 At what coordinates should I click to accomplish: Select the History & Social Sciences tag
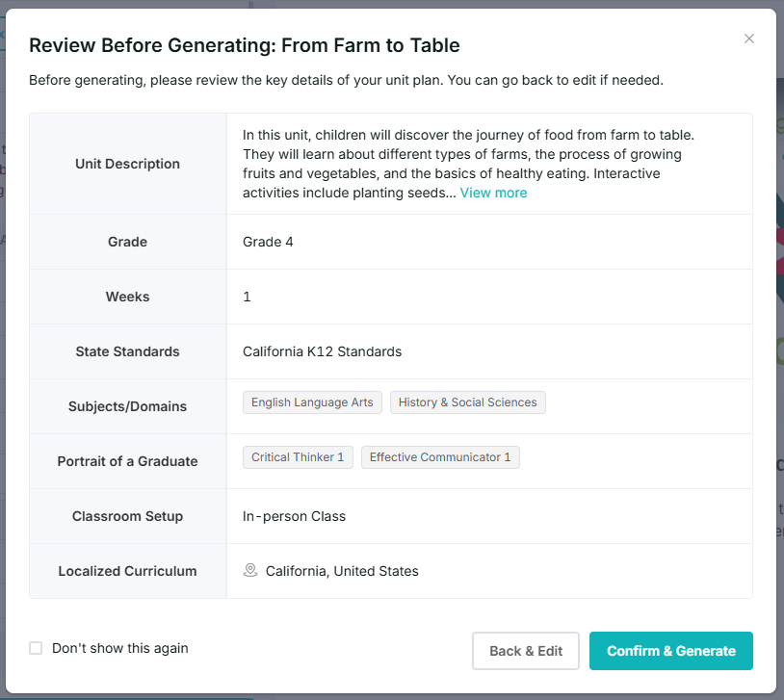[467, 402]
